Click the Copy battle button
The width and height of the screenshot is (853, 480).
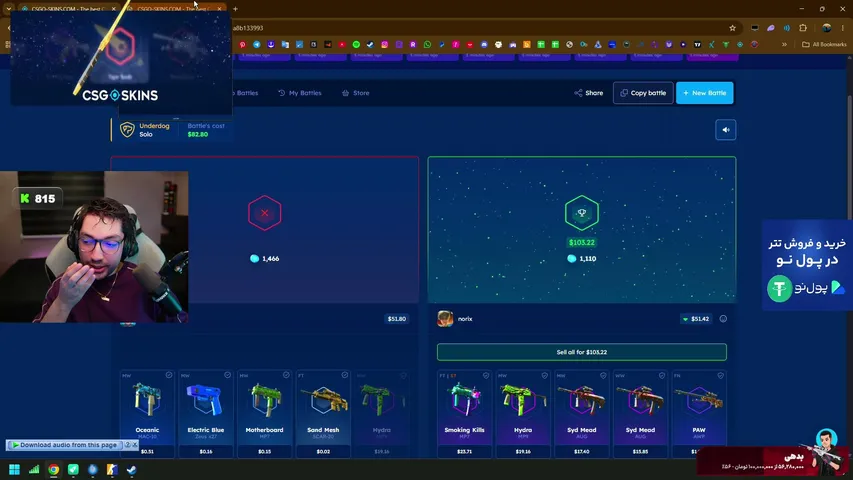[x=643, y=93]
